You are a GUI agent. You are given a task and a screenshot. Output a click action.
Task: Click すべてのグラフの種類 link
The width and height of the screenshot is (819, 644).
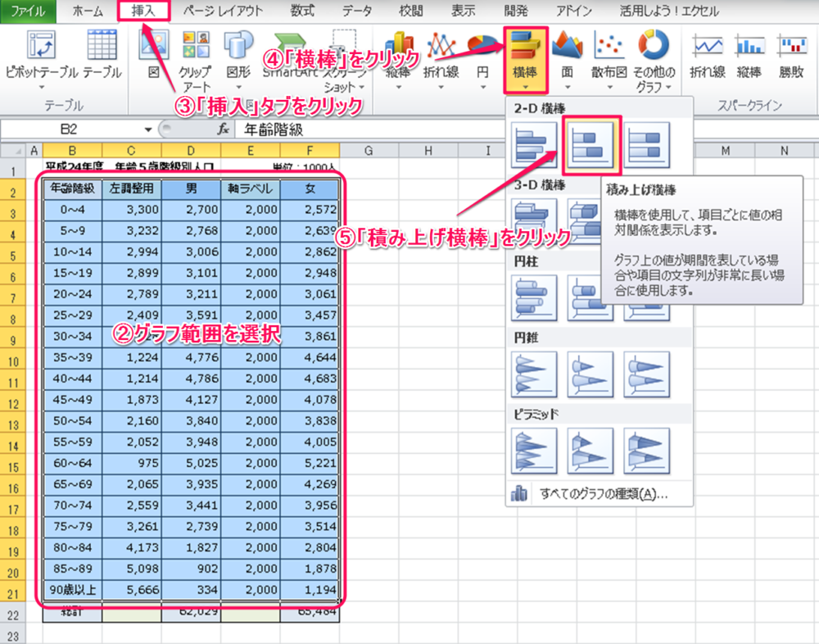coord(603,494)
